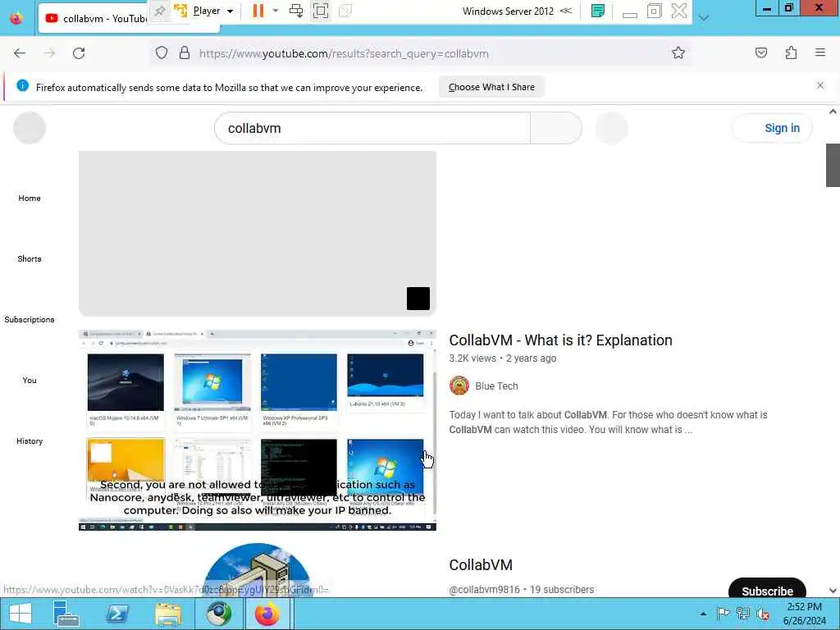Click the page scrollbar down arrow
This screenshot has width=840, height=630.
[833, 591]
